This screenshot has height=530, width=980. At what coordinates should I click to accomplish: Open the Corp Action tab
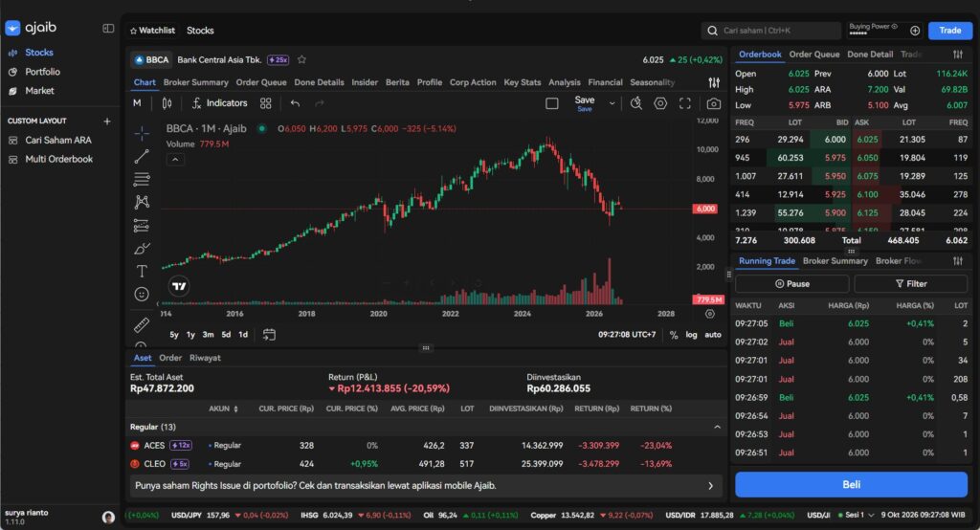tap(473, 82)
